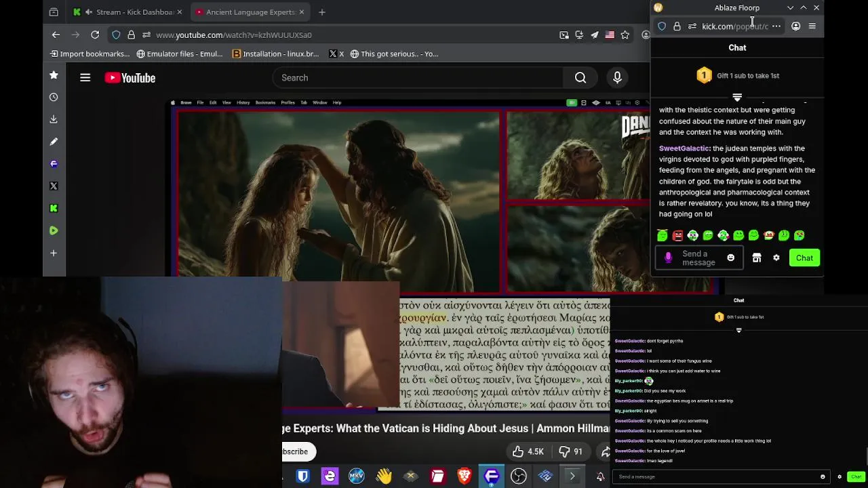The width and height of the screenshot is (868, 488).
Task: Open the Emulator files bookmark
Action: (x=180, y=54)
